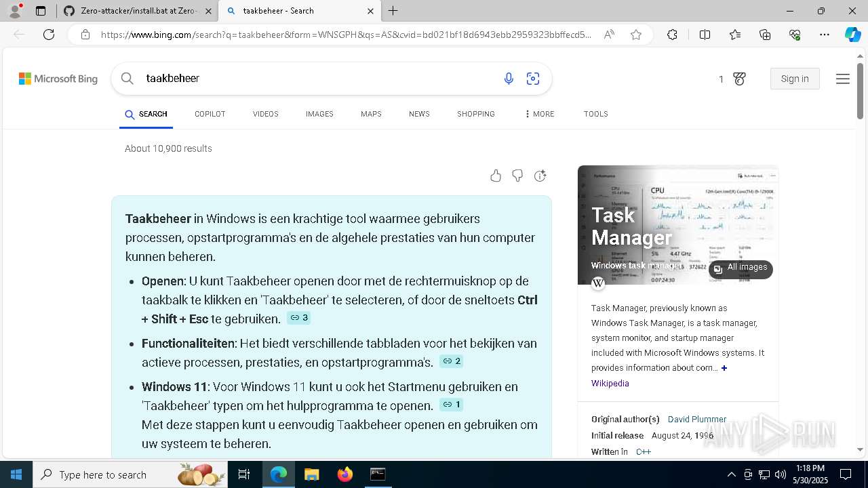This screenshot has height=488, width=868.
Task: Click the taskbar search box
Action: (131, 474)
